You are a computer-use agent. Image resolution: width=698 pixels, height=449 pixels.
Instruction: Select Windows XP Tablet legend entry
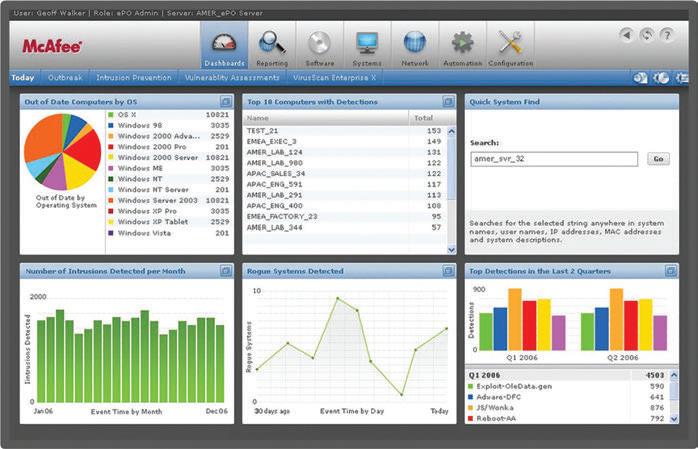point(169,222)
